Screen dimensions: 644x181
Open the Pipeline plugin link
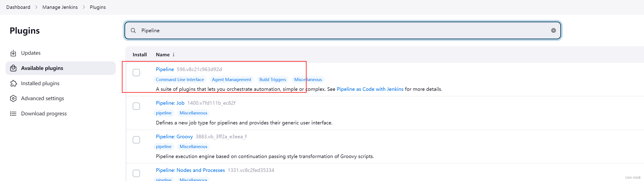point(165,69)
